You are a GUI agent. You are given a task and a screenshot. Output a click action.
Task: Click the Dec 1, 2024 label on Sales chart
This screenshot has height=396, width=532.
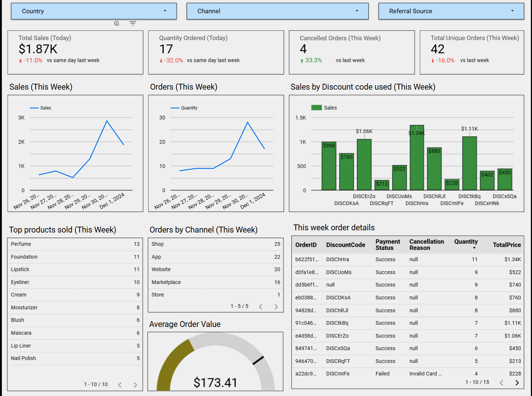click(x=112, y=201)
